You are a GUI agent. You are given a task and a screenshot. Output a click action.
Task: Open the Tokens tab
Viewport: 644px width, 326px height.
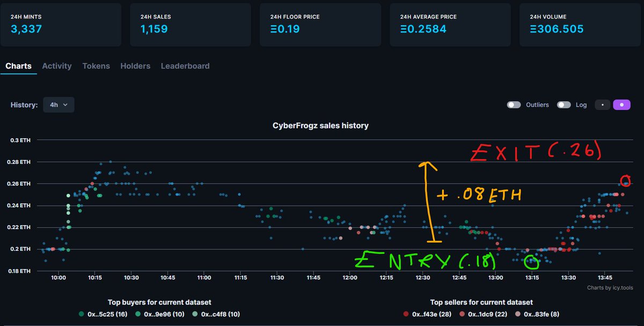[x=96, y=66]
